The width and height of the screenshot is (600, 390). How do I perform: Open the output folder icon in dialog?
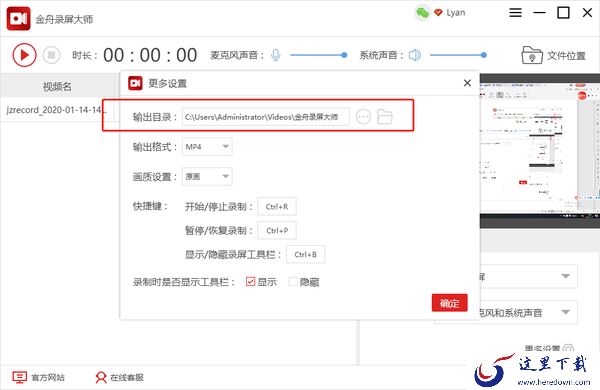pos(385,117)
